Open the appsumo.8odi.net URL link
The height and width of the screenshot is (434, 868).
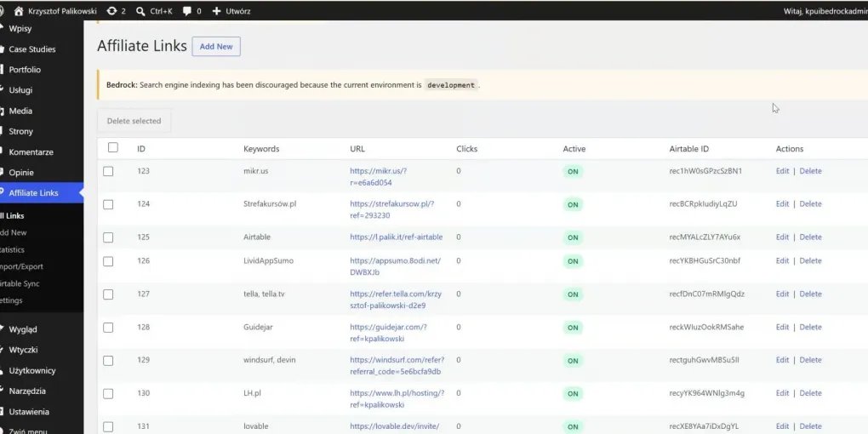click(395, 266)
